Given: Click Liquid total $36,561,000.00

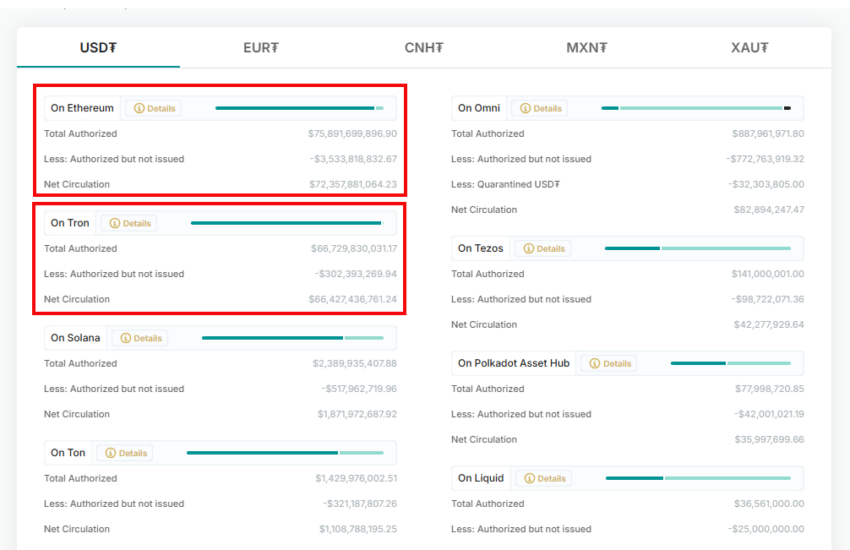Looking at the screenshot, I should coord(769,504).
